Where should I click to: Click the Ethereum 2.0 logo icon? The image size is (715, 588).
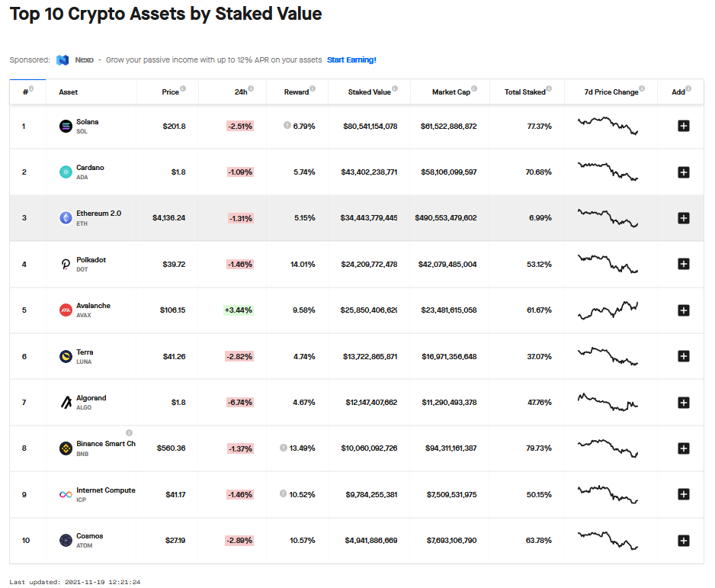click(66, 218)
